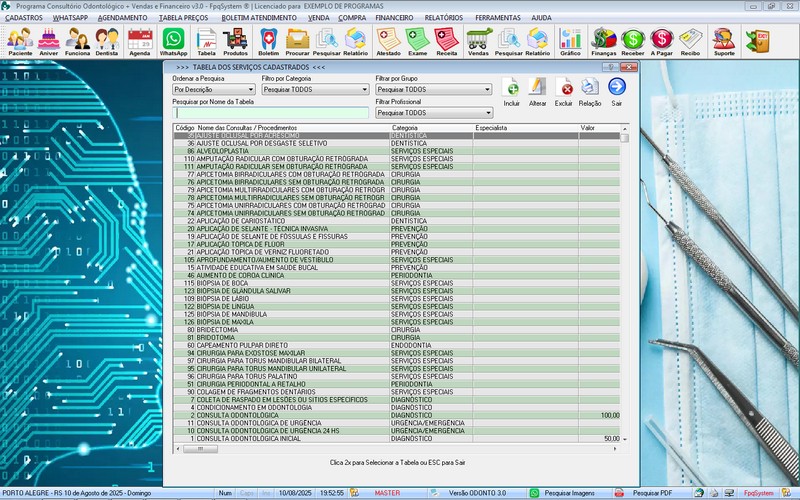800x500 pixels.
Task: Open the Gráfico chart icon
Action: pos(570,40)
